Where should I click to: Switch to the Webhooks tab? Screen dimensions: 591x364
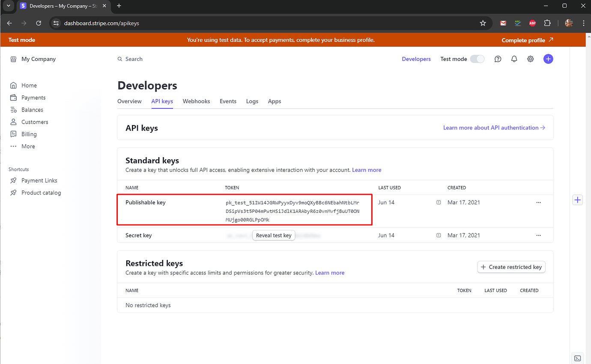tap(196, 101)
